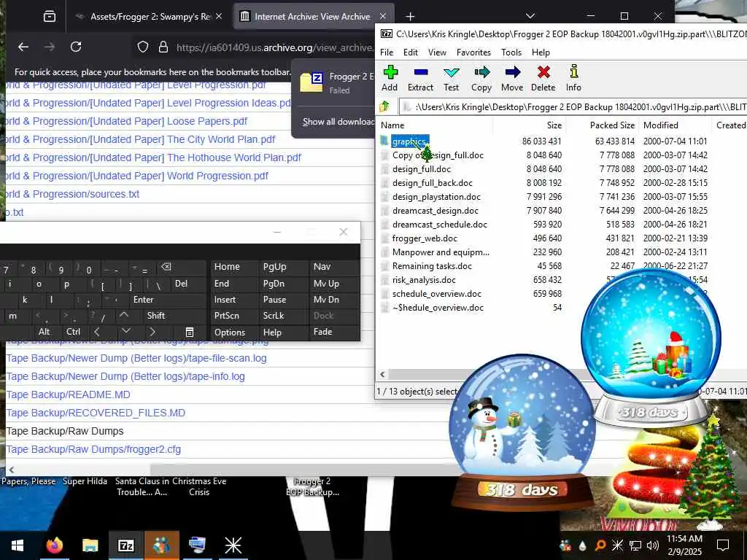Open Tape Backup/README.MD link
747x560 pixels.
point(68,394)
